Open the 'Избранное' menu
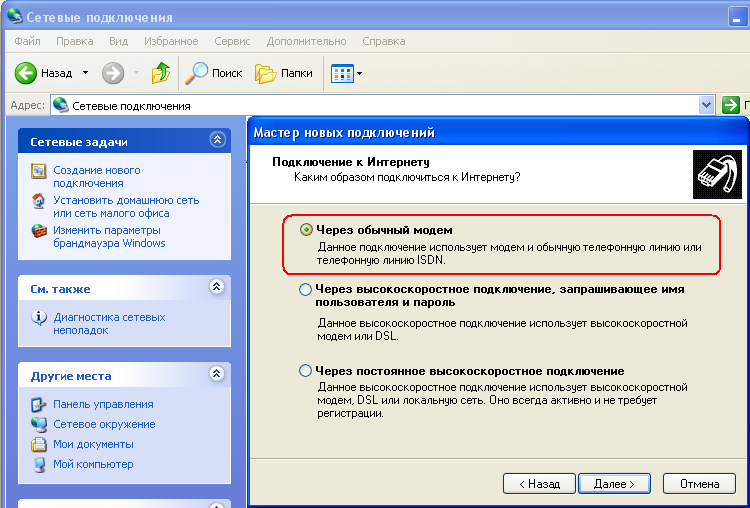The height and width of the screenshot is (508, 750). [171, 41]
